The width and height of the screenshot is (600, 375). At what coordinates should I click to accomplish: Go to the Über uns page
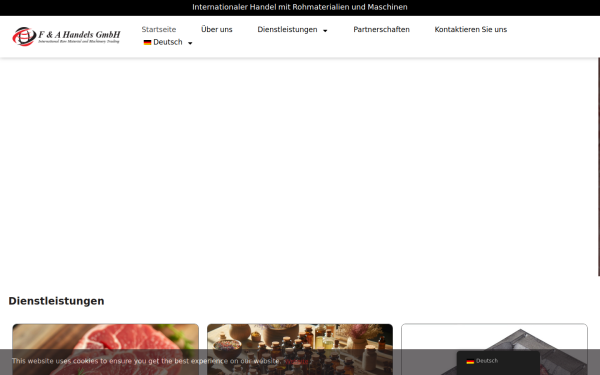point(217,29)
